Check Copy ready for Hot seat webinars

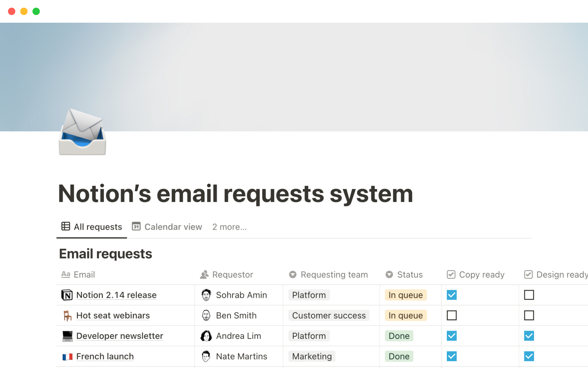tap(452, 315)
